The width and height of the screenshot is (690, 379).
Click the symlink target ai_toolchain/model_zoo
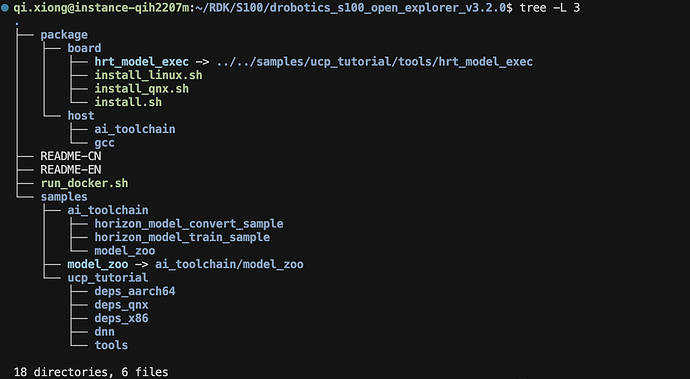coord(229,264)
